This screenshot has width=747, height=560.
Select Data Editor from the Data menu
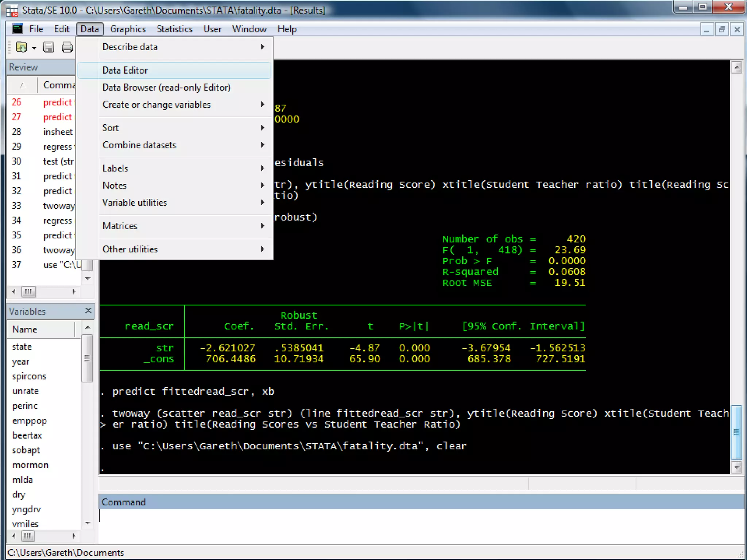pos(125,70)
